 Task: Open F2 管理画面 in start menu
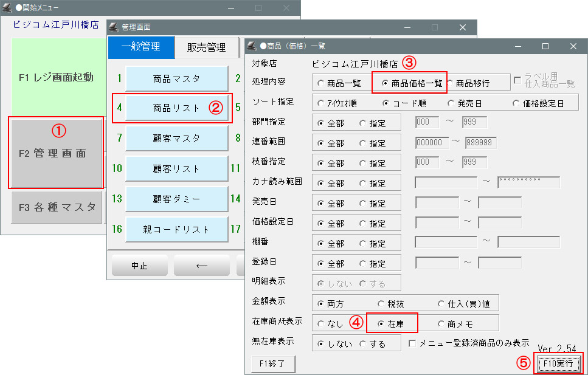pyautogui.click(x=55, y=153)
